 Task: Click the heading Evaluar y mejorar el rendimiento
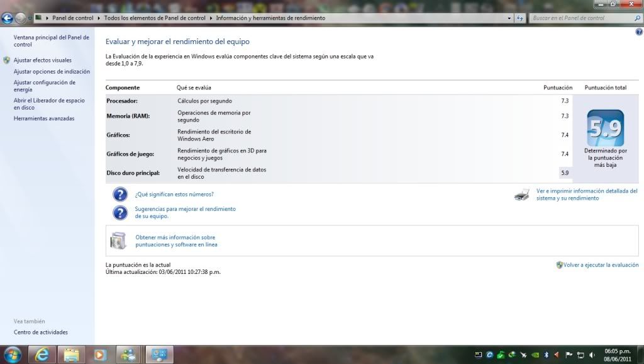177,42
